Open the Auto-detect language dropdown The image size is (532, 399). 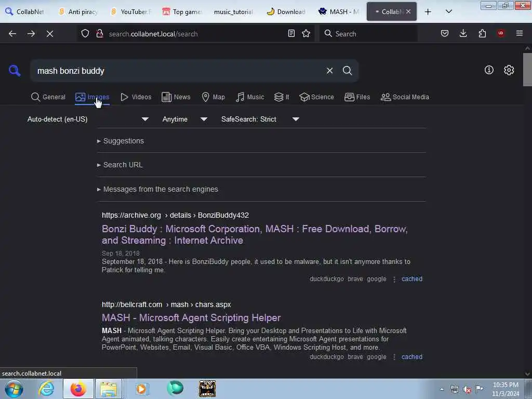click(x=88, y=119)
